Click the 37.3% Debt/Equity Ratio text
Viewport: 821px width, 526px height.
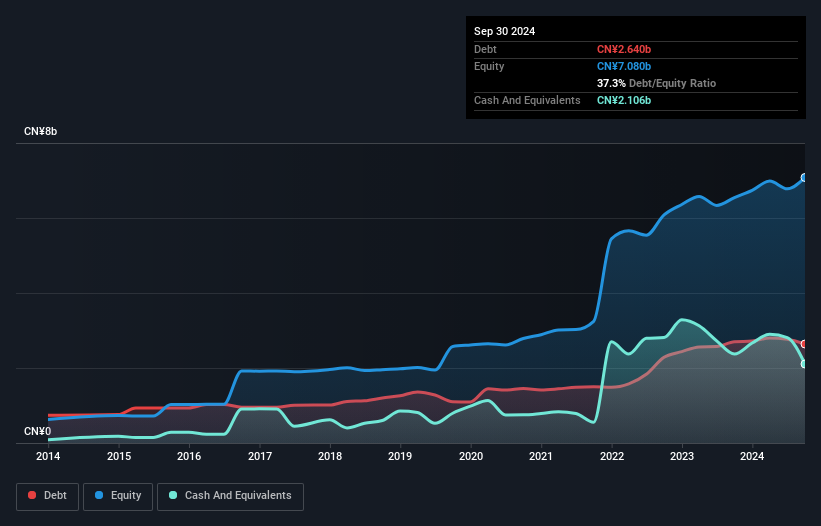pos(656,83)
